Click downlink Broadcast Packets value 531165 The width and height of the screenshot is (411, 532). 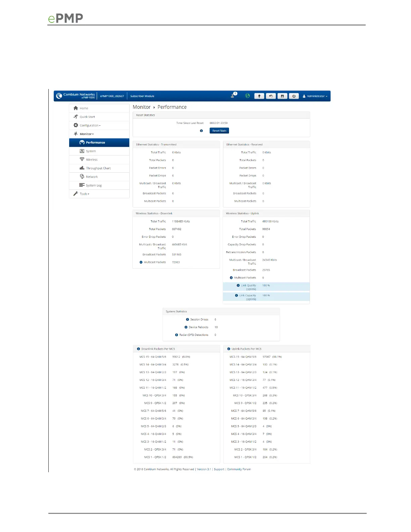(177, 255)
